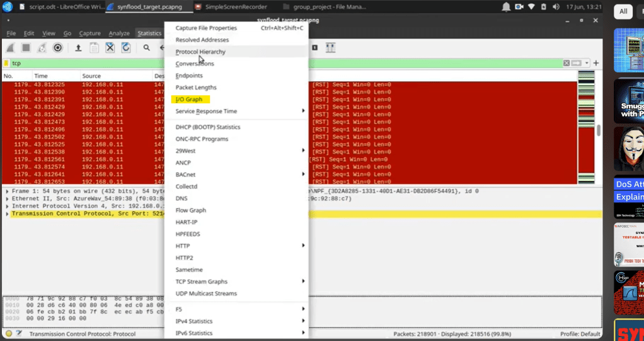Clear the display filter with X button
Viewport: 644px width, 341px height.
coord(566,63)
